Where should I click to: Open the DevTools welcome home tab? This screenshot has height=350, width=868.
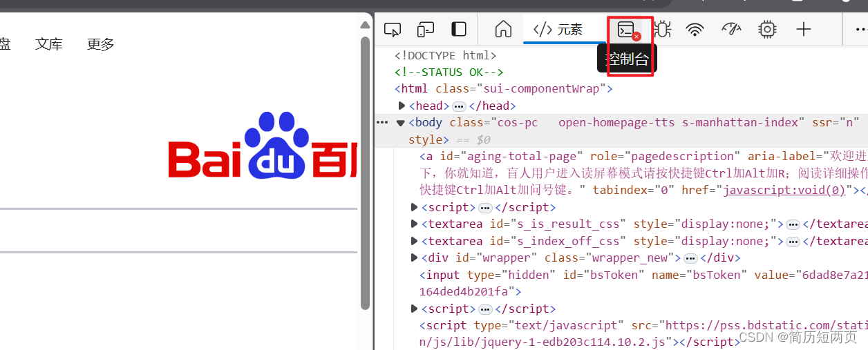tap(504, 29)
